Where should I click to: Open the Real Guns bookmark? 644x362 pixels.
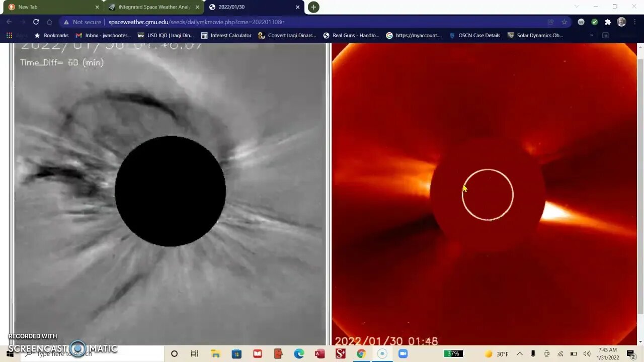(x=351, y=36)
